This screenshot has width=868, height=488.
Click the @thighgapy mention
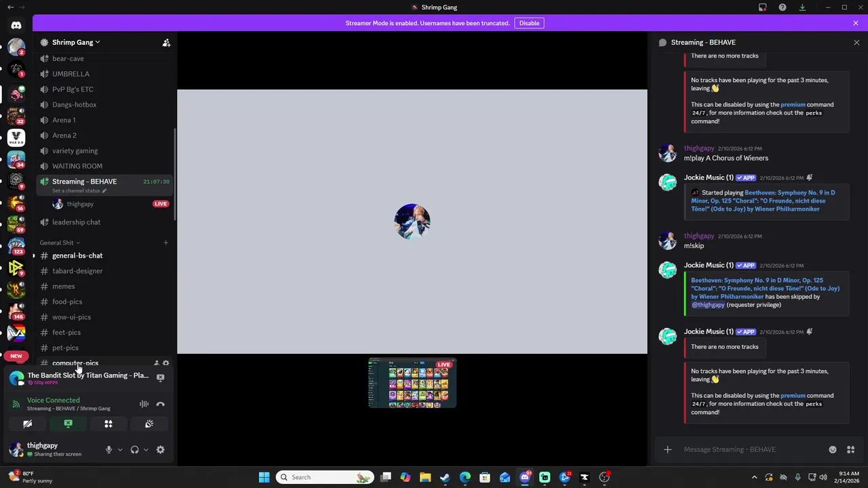click(708, 305)
